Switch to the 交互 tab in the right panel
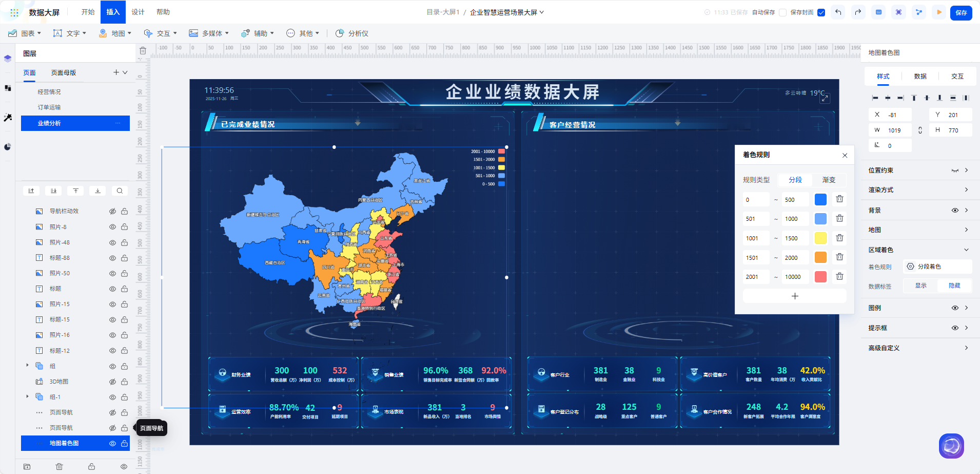Image resolution: width=980 pixels, height=474 pixels. [957, 76]
